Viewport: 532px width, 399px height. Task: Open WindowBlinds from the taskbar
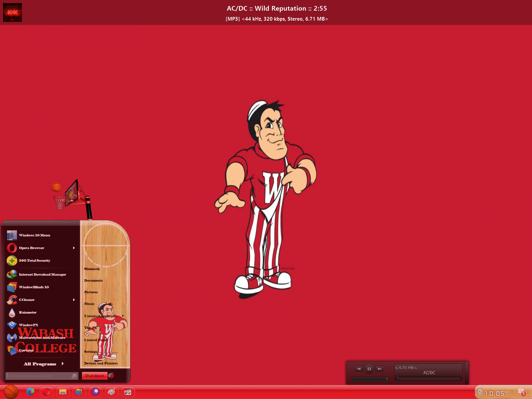tap(79, 392)
